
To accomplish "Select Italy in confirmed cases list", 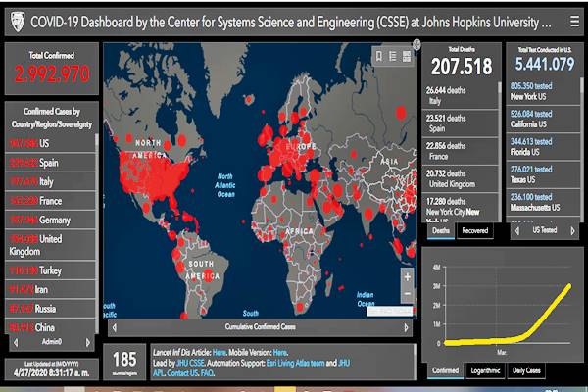I will [x=50, y=181].
